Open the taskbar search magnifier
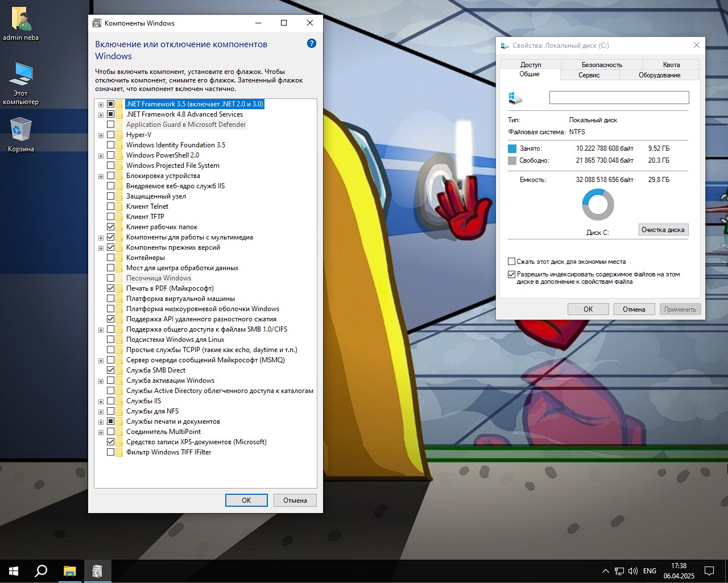Screen dimensions: 728x583 click(41, 571)
